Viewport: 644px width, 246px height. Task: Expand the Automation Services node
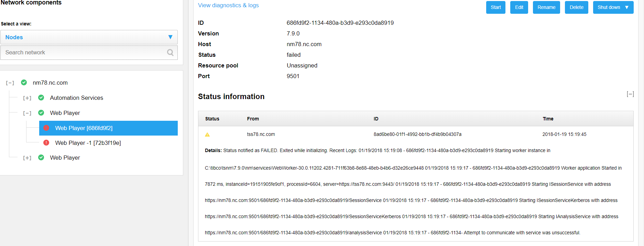[27, 98]
